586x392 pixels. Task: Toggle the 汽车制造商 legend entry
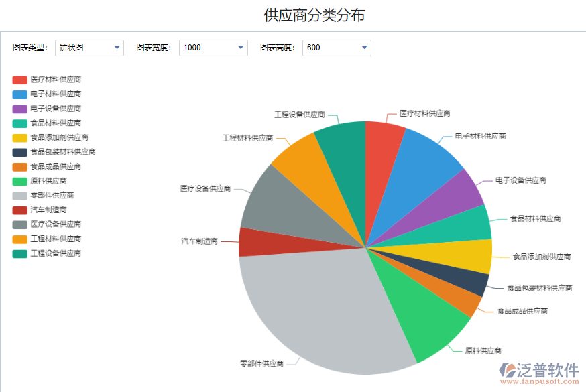point(48,210)
